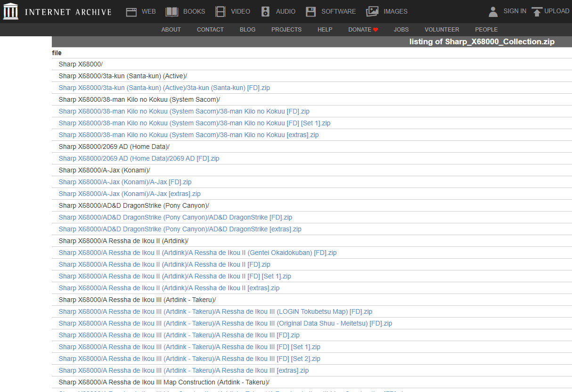Download 38-man Kilo no Kokuu [FD] [Set 1].zip
Viewport: 572px width, 392px height.
click(195, 123)
